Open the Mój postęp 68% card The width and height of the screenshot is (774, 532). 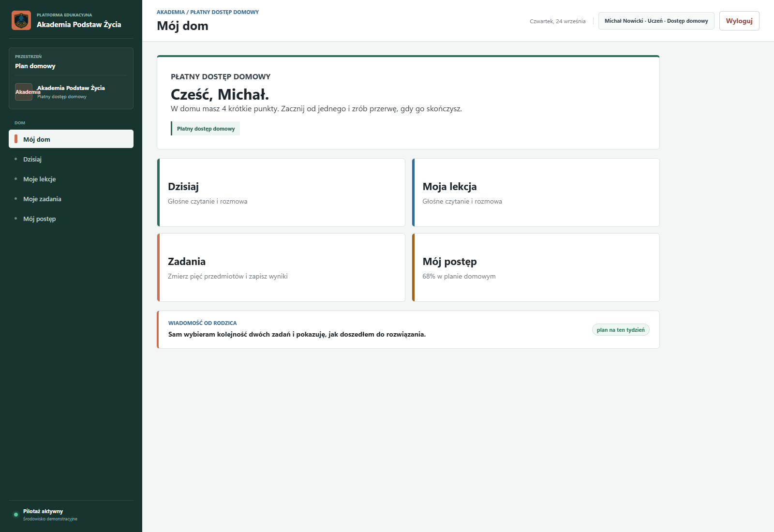coord(536,267)
